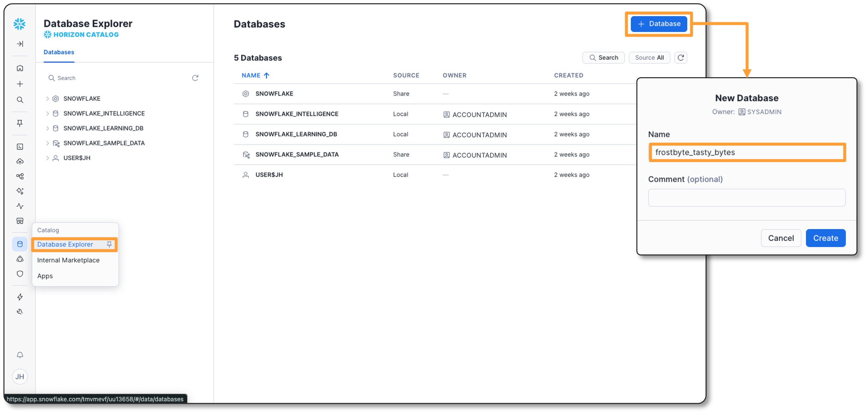
Task: Expand the SNOWFLAKE tree node
Action: pos(48,99)
